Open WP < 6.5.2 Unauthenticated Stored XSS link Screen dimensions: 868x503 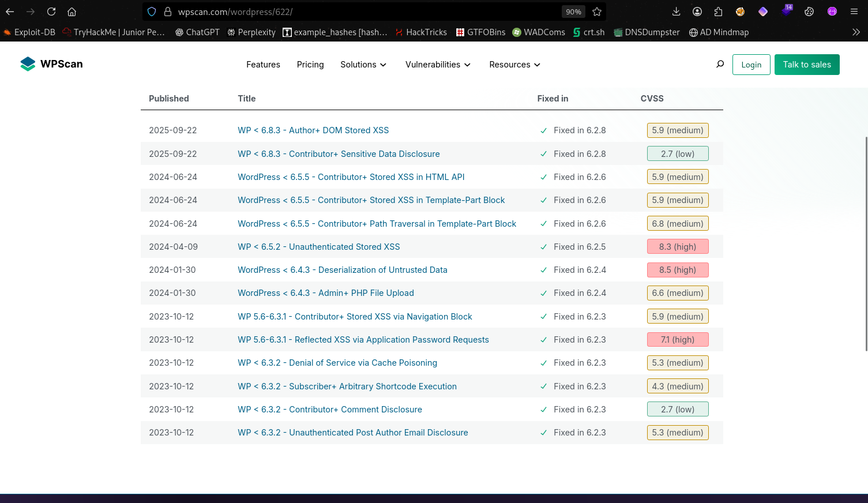pos(318,247)
